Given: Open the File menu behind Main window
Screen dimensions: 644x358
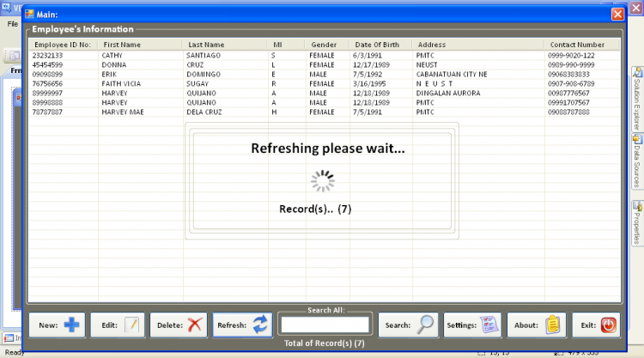Looking at the screenshot, I should [13, 24].
